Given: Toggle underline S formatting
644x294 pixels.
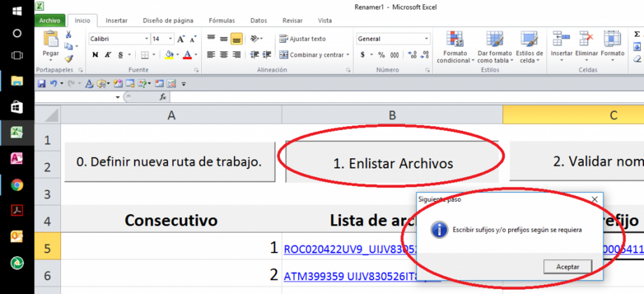Looking at the screenshot, I should click(120, 54).
